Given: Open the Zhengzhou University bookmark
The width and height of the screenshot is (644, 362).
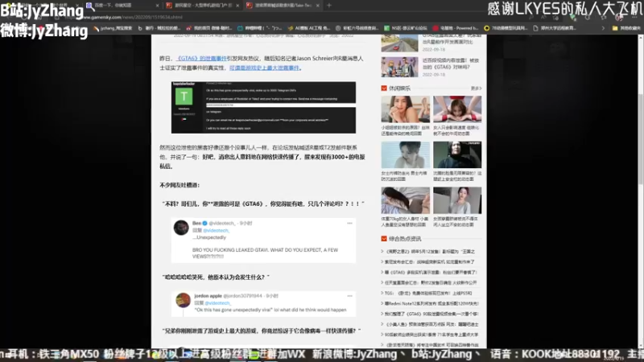Looking at the screenshot, I should (x=555, y=28).
